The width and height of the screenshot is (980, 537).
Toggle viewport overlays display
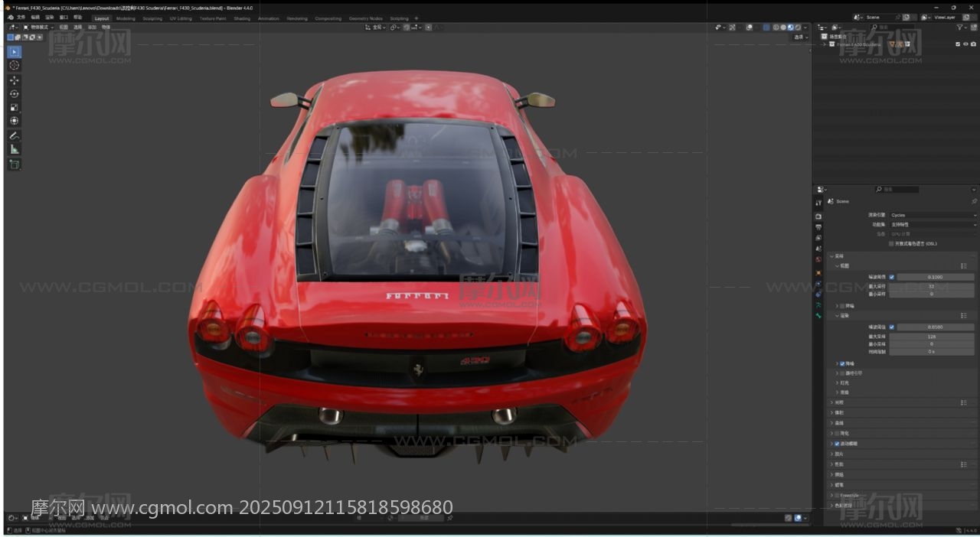click(750, 28)
